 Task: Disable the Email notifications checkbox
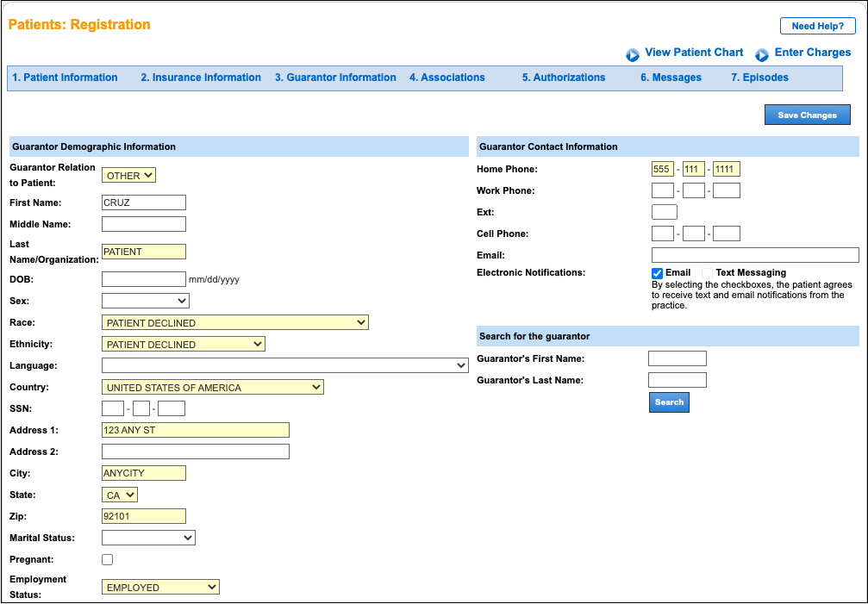[657, 272]
